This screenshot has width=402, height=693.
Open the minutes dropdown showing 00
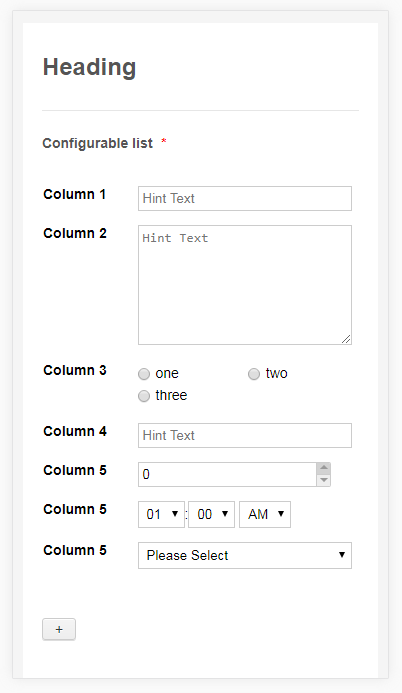coord(211,514)
